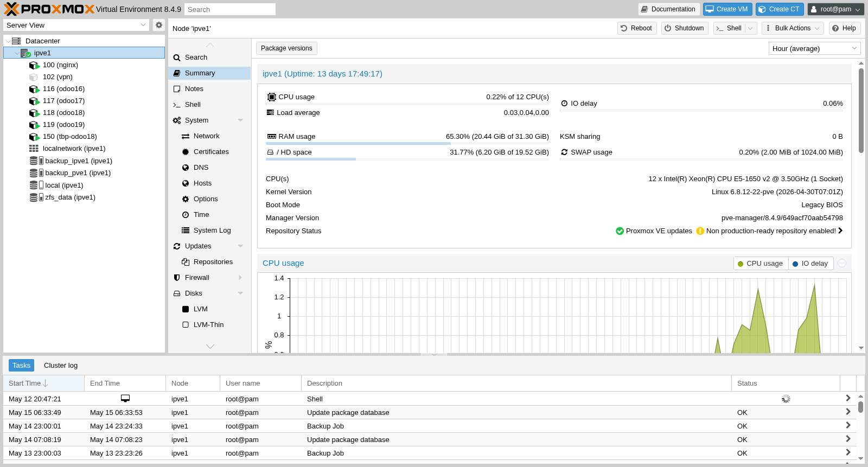This screenshot has width=868, height=467.
Task: Click the LVM filled square icon
Action: (x=186, y=309)
